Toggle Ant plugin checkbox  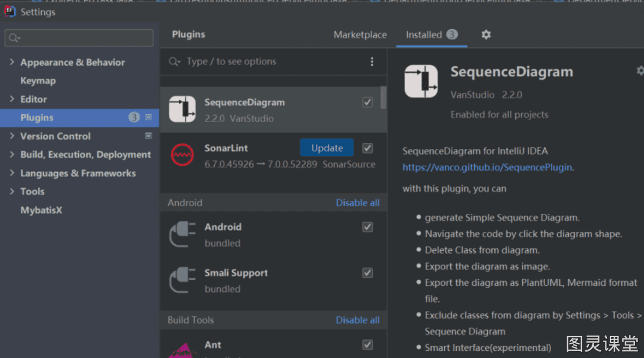367,345
